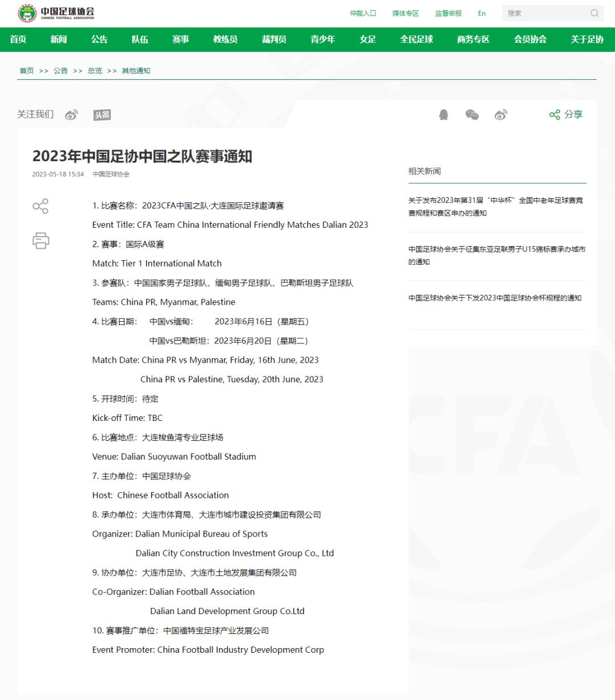Viewport: 615px width, 700px height.
Task: Switch to the 新闻 navigation tab
Action: point(59,40)
